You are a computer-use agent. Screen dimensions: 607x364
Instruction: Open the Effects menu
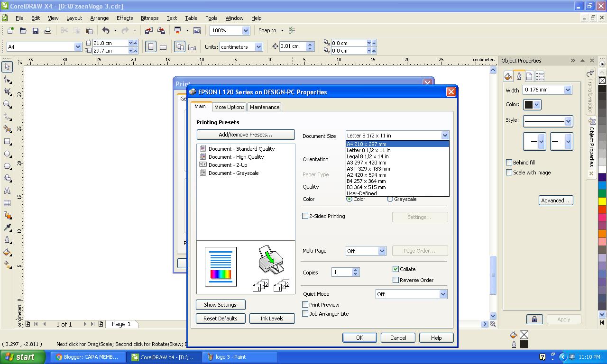tap(125, 18)
